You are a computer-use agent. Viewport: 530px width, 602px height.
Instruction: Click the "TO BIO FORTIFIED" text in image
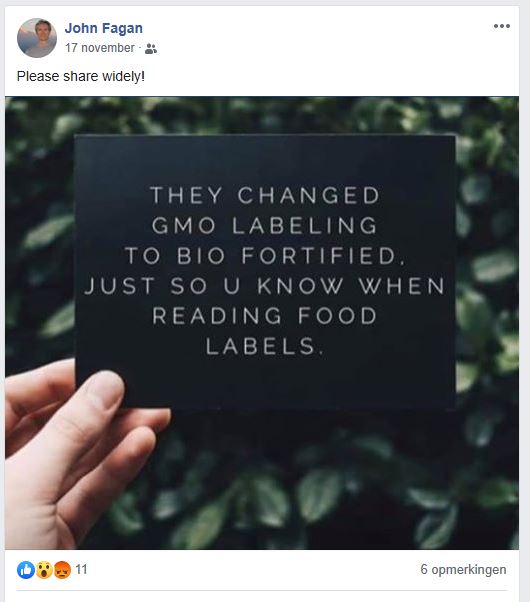click(x=264, y=256)
